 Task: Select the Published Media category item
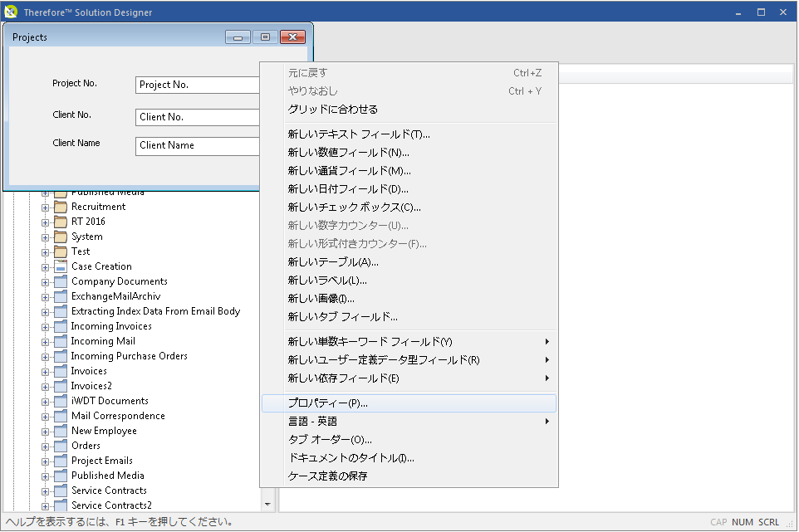tap(107, 476)
